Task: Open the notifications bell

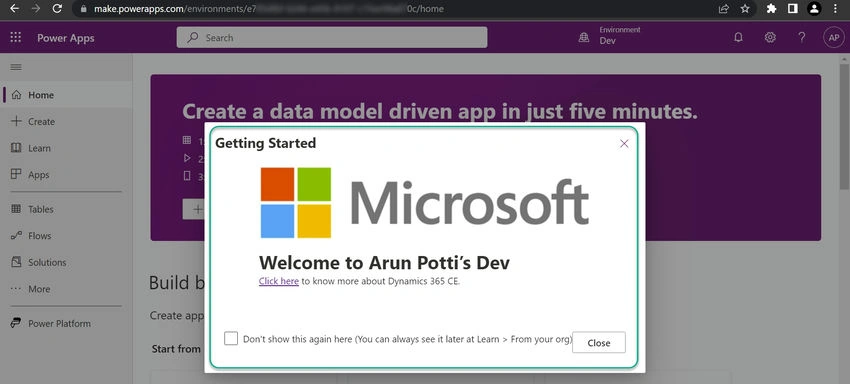Action: tap(738, 37)
